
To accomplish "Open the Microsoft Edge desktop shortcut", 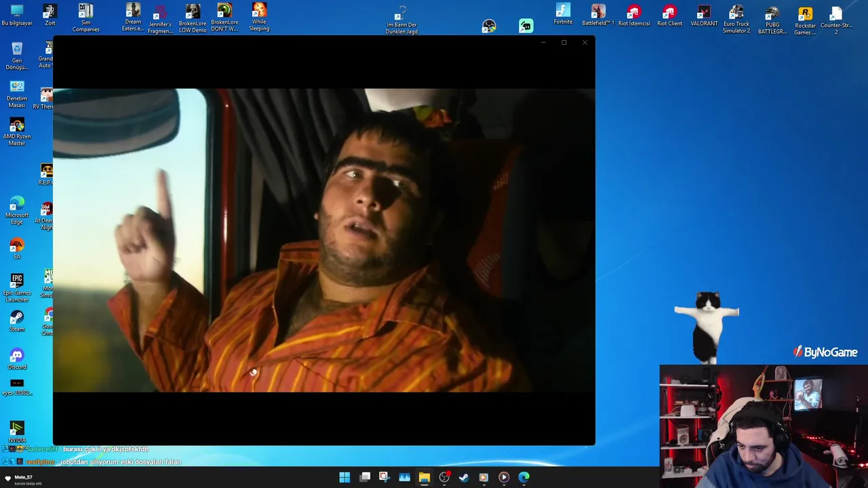I will (17, 210).
